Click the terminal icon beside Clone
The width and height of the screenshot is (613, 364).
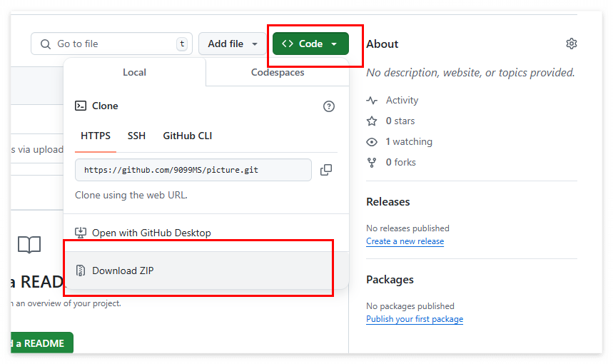tap(81, 106)
